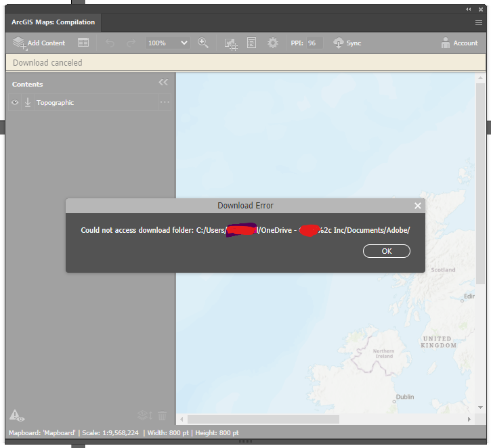Click the Northern Ireland map label
This screenshot has height=448, width=491.
384,353
